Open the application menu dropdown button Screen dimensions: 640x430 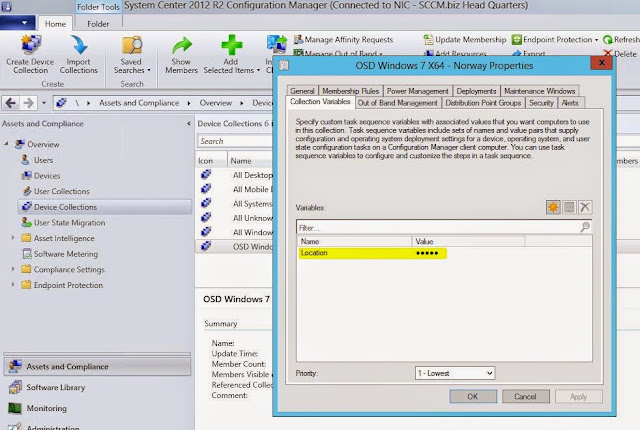[x=18, y=23]
